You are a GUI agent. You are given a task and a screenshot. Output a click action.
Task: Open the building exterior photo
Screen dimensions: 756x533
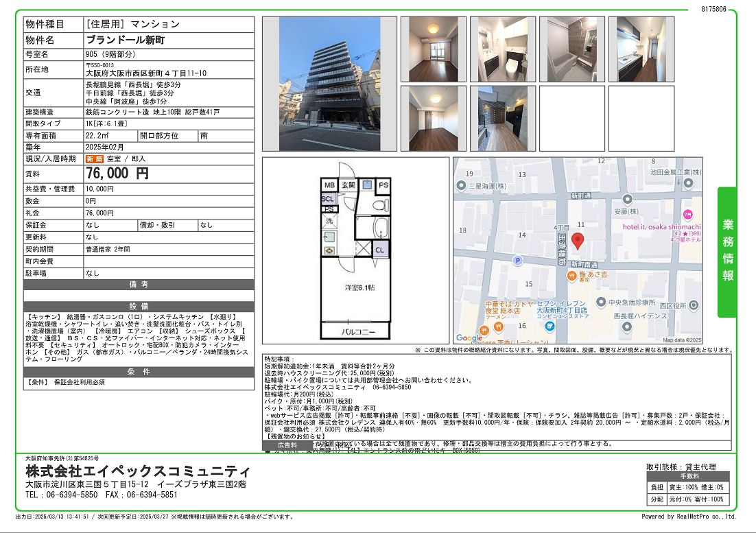pyautogui.click(x=330, y=84)
